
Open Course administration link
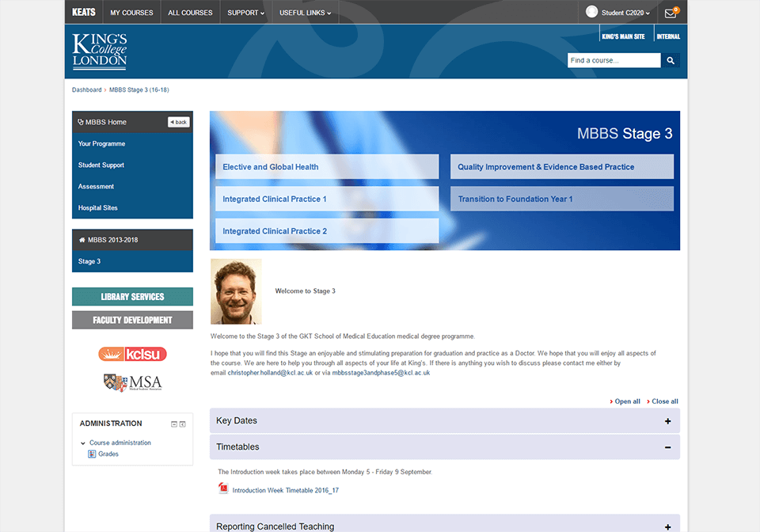(x=120, y=443)
